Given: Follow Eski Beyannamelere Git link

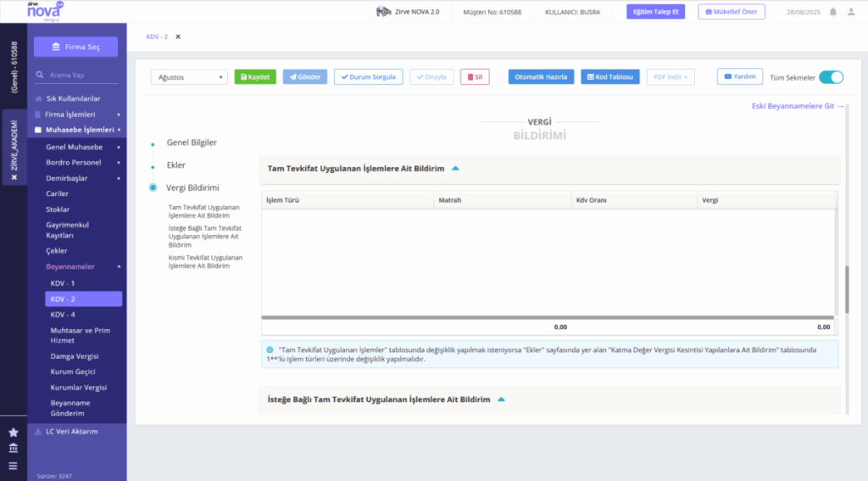Looking at the screenshot, I should [x=797, y=106].
